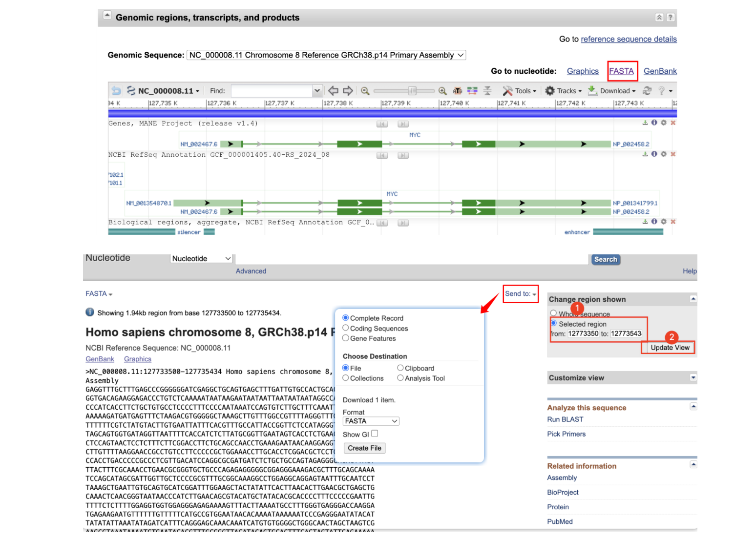Select the Whole sequence radio button
Image resolution: width=756 pixels, height=540 pixels.
pyautogui.click(x=553, y=313)
